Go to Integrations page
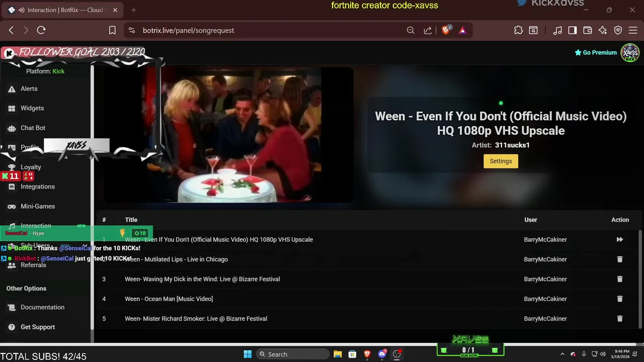This screenshot has height=362, width=644. point(38,187)
